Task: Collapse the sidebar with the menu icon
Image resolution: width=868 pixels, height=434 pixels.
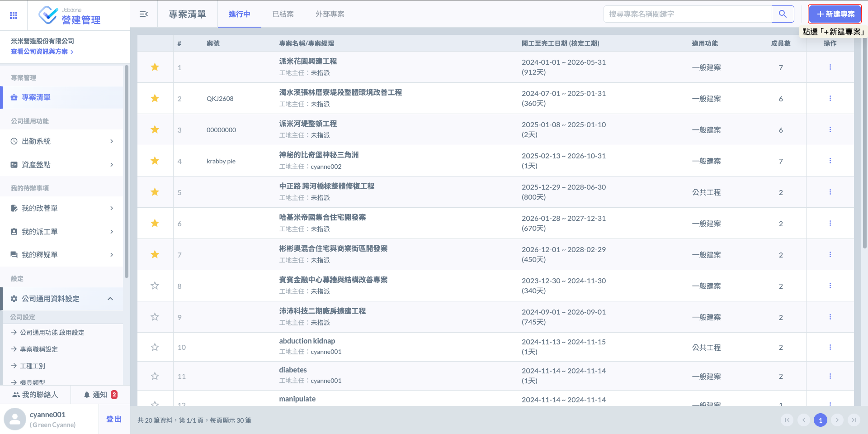Action: [x=144, y=14]
